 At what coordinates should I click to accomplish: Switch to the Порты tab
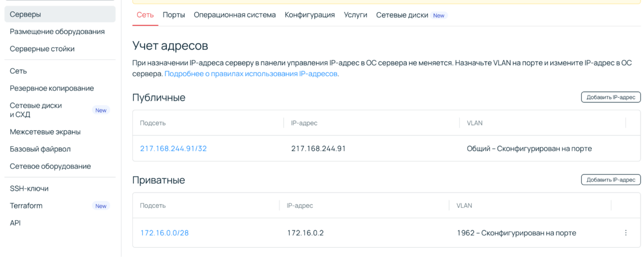[x=173, y=14]
